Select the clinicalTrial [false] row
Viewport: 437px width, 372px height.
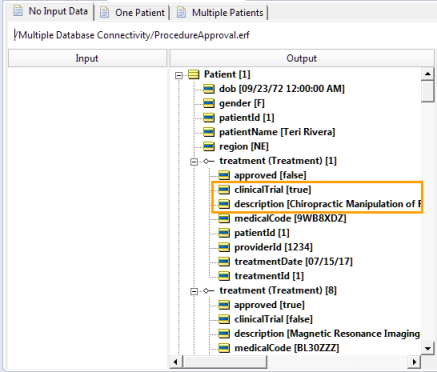pos(273,319)
